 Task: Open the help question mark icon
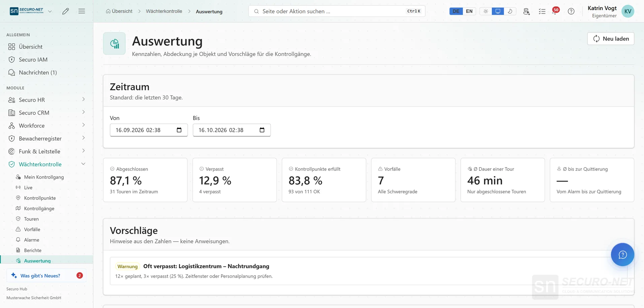(x=571, y=11)
